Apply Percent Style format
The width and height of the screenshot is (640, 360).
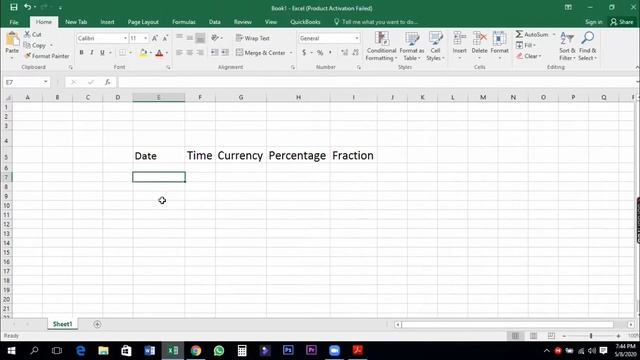(320, 53)
